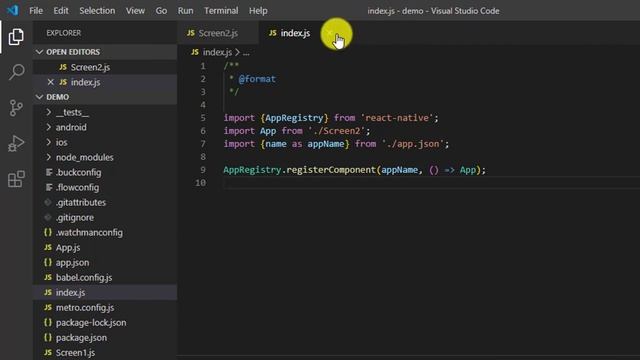Open package.json file

click(x=105, y=338)
